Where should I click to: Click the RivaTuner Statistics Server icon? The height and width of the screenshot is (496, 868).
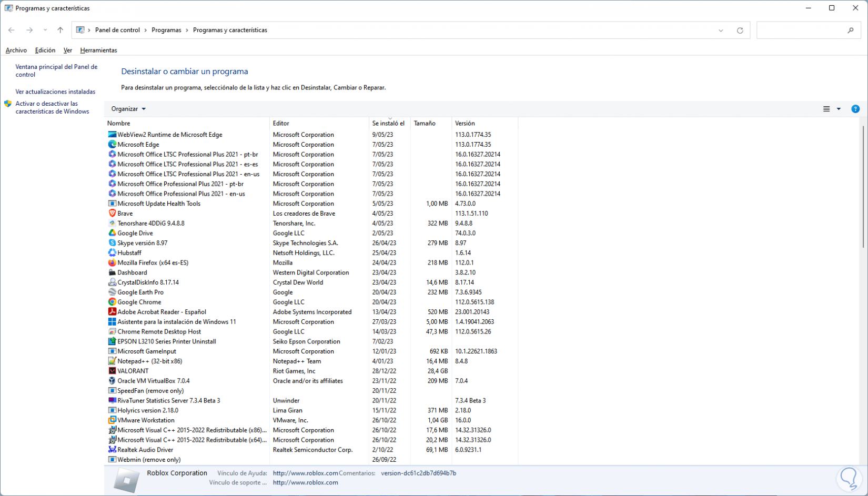(112, 401)
